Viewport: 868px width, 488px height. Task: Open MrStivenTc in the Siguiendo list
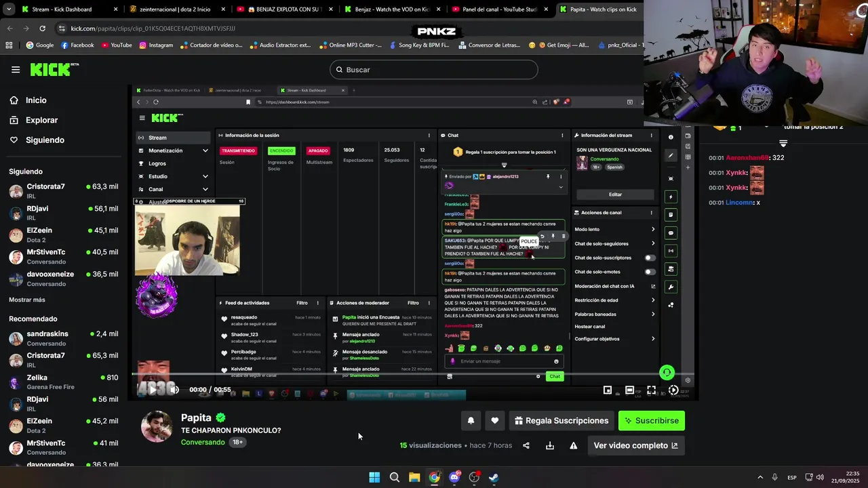click(x=64, y=256)
